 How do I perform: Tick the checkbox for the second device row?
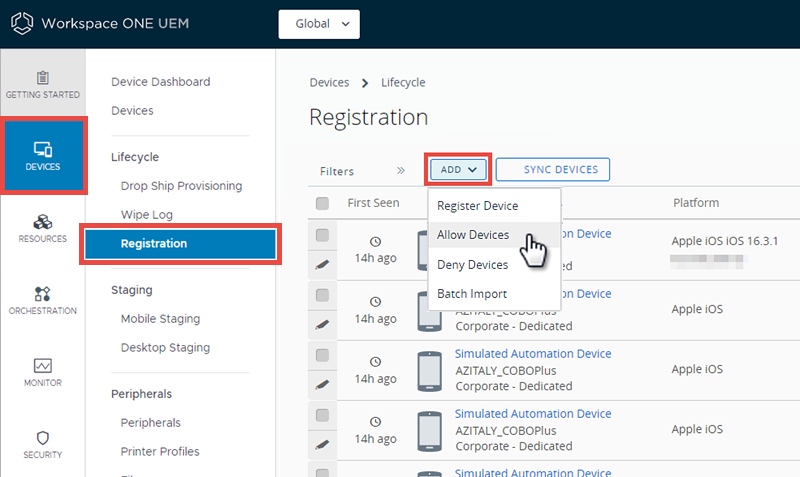322,295
